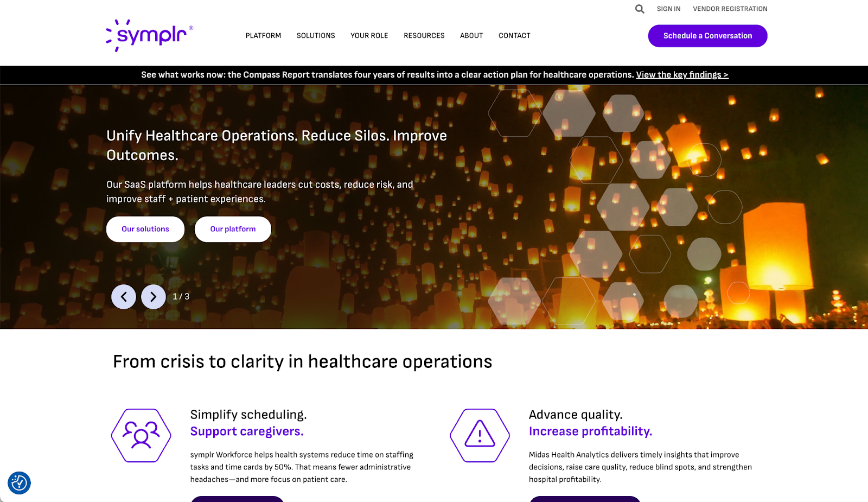Click the Our solutions button
Image resolution: width=868 pixels, height=502 pixels.
pos(145,229)
